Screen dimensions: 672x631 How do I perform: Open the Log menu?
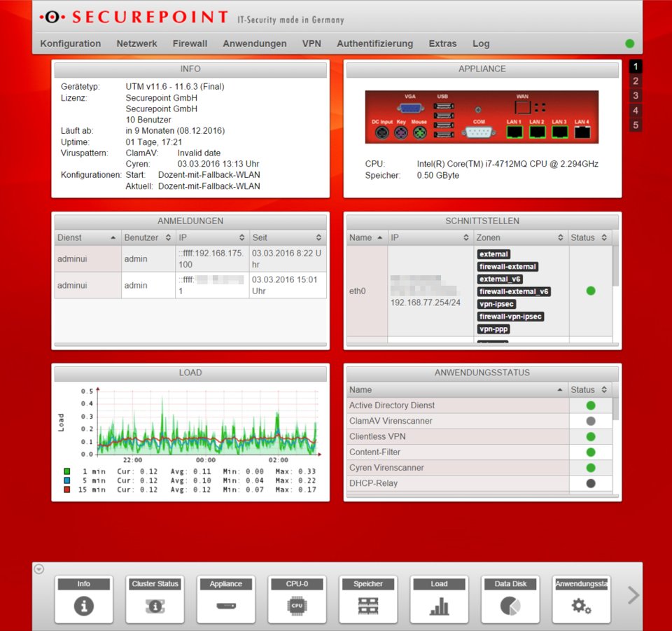481,43
